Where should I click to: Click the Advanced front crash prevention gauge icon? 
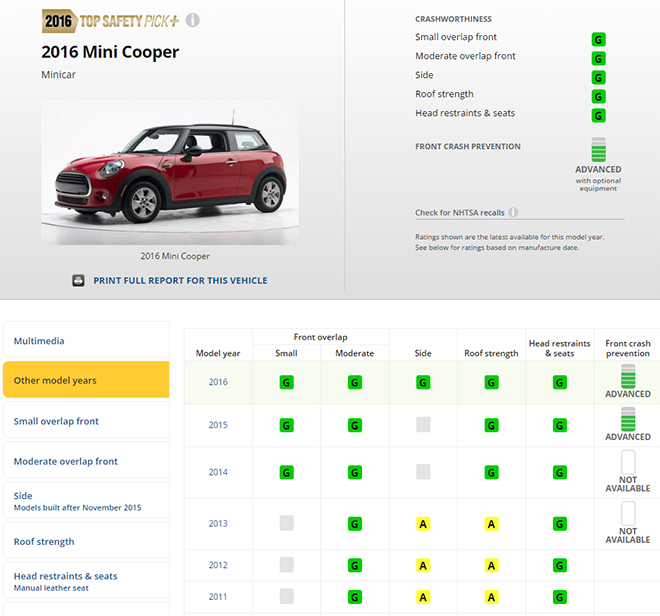pos(599,150)
